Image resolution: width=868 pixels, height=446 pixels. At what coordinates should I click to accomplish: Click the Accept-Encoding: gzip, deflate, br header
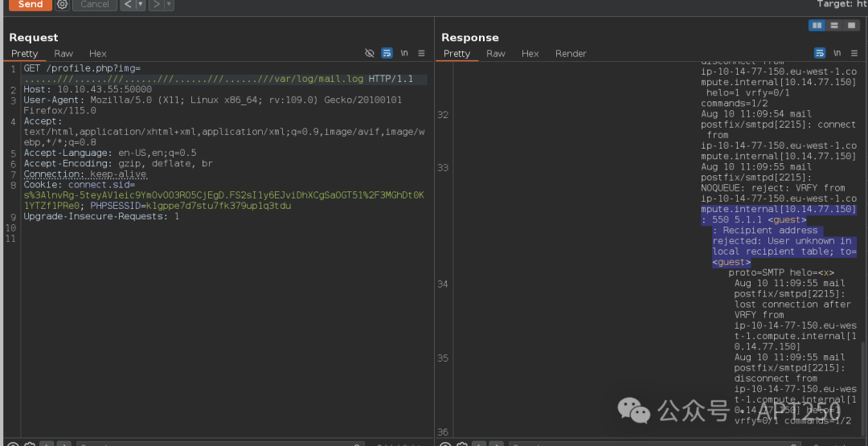click(118, 163)
